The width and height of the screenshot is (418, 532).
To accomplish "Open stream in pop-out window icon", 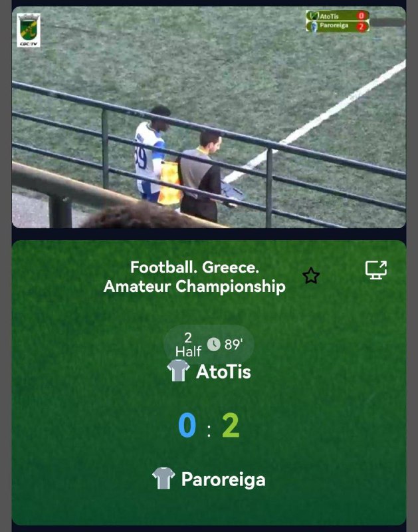I will coord(376,270).
